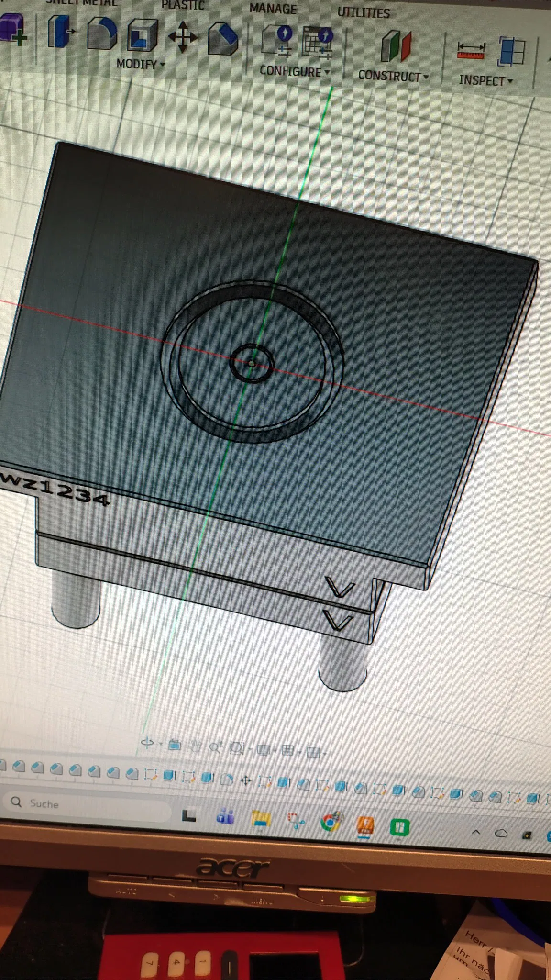551x980 pixels.
Task: Activate the Pan hand tool
Action: point(196,746)
